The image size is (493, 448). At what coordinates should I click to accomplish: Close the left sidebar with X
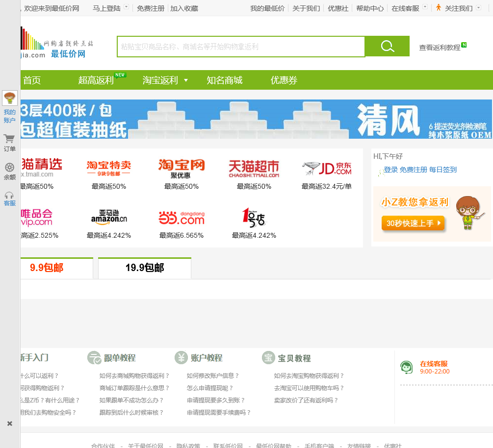10,423
